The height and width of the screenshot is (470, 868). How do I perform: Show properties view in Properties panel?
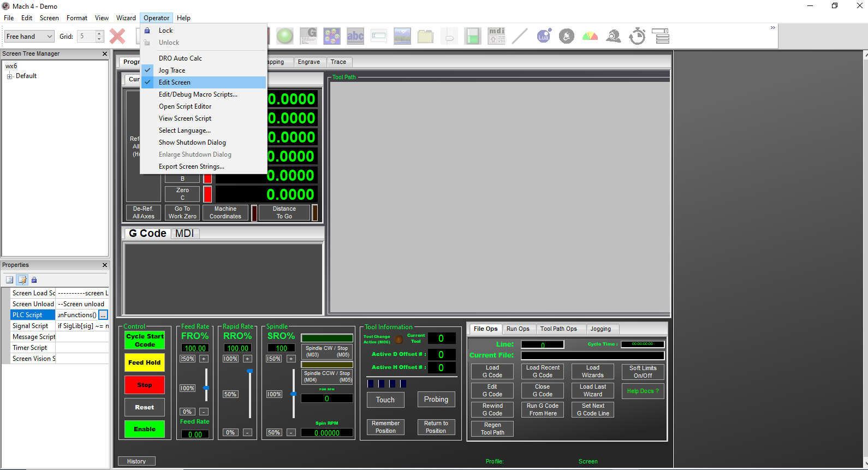(10, 280)
